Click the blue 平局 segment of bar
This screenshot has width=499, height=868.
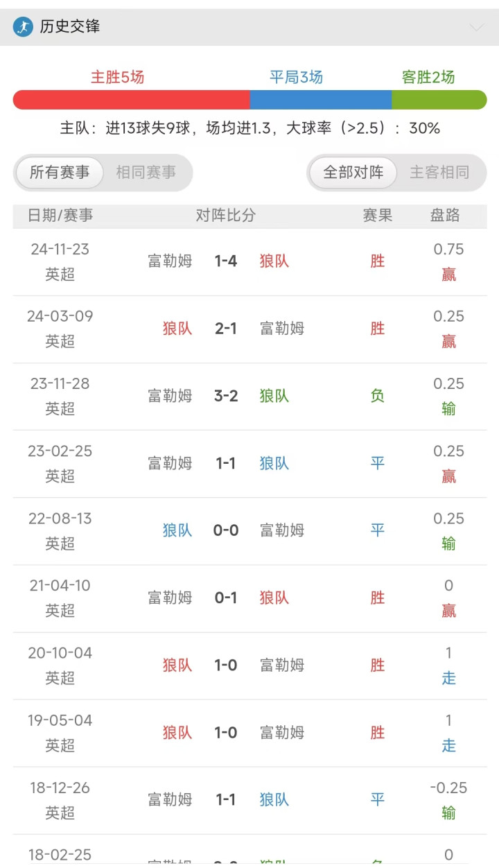[x=320, y=100]
